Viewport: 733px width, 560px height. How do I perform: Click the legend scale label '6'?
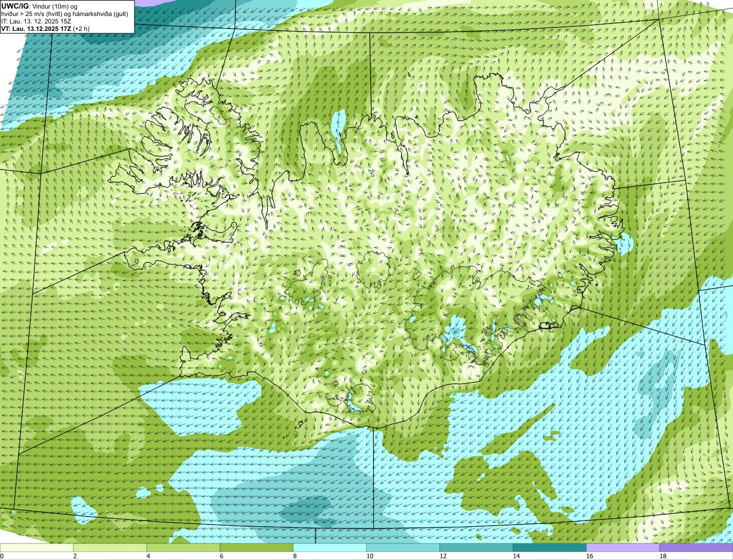click(222, 556)
